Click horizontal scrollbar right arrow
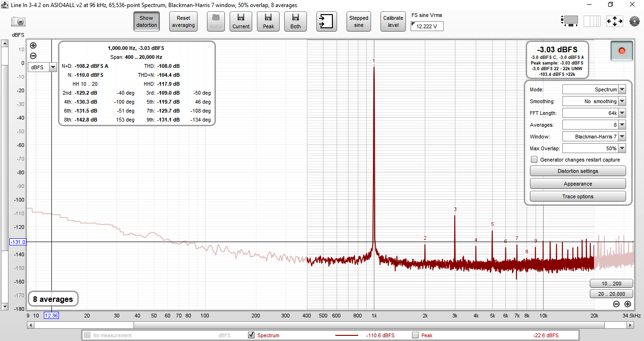The width and height of the screenshot is (644, 341). (630, 325)
